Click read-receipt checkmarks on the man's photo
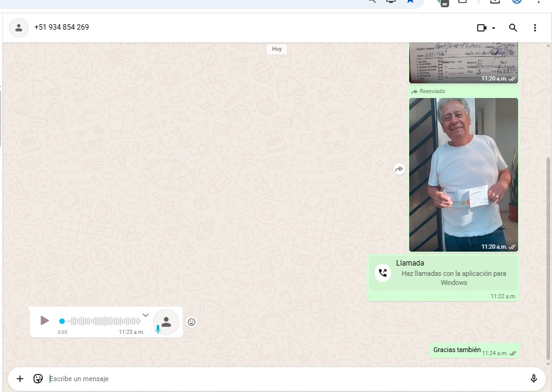552x392 pixels. tap(512, 247)
